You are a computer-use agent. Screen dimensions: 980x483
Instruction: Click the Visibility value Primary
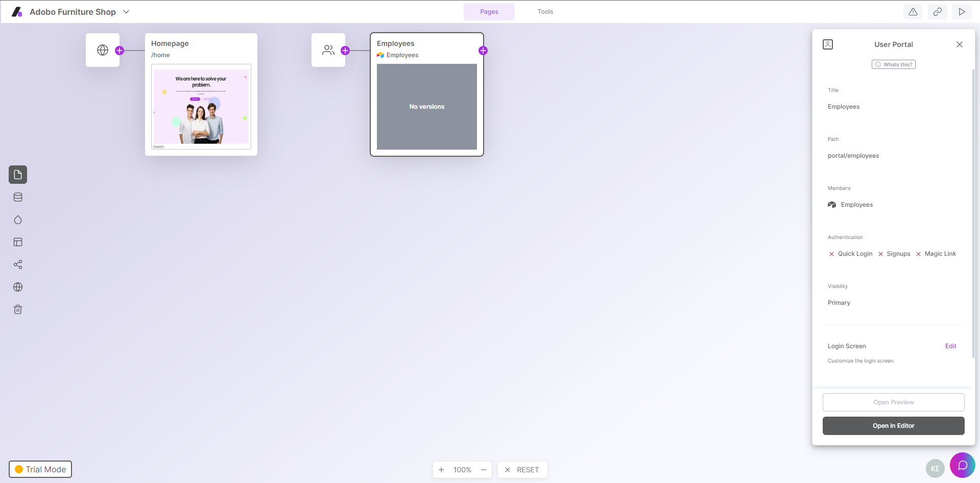pyautogui.click(x=839, y=303)
